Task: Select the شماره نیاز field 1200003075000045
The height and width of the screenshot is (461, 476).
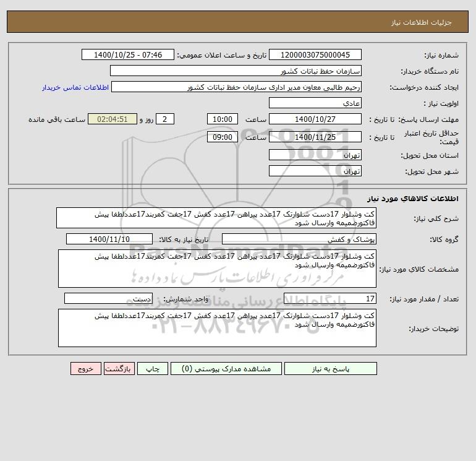Action: click(315, 54)
